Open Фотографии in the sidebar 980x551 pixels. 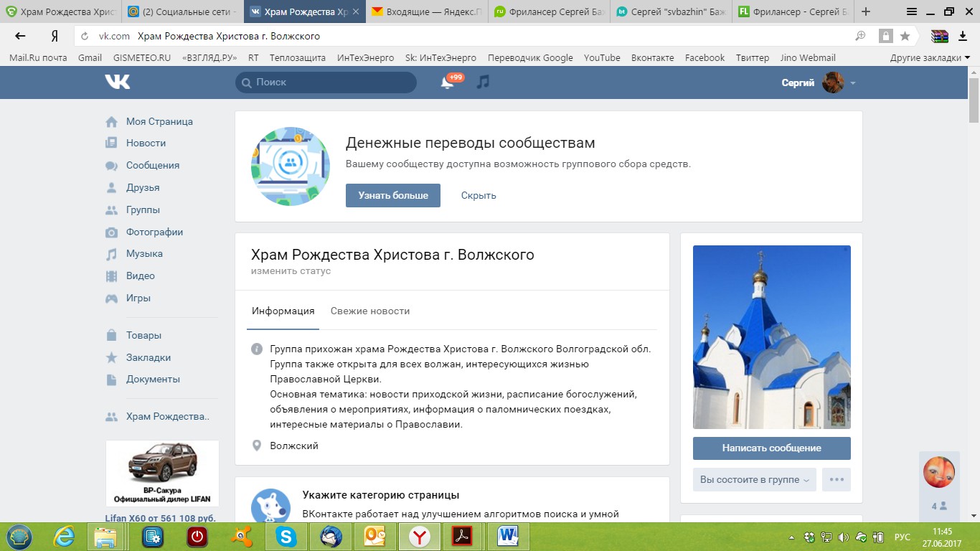click(x=154, y=232)
